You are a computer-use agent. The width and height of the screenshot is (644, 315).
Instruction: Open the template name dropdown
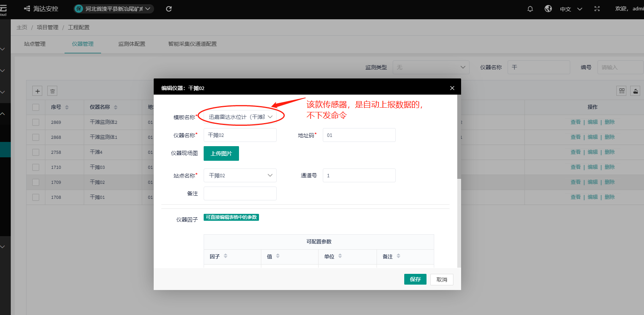click(x=240, y=117)
